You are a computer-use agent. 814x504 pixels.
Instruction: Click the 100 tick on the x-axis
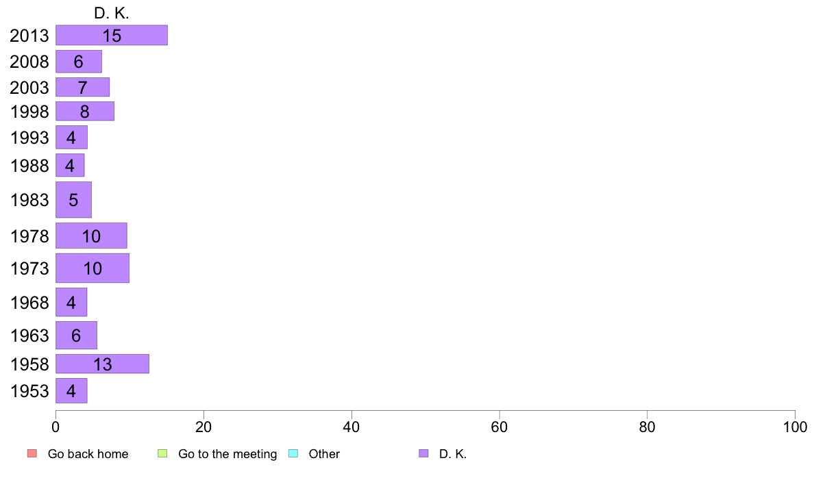[795, 427]
